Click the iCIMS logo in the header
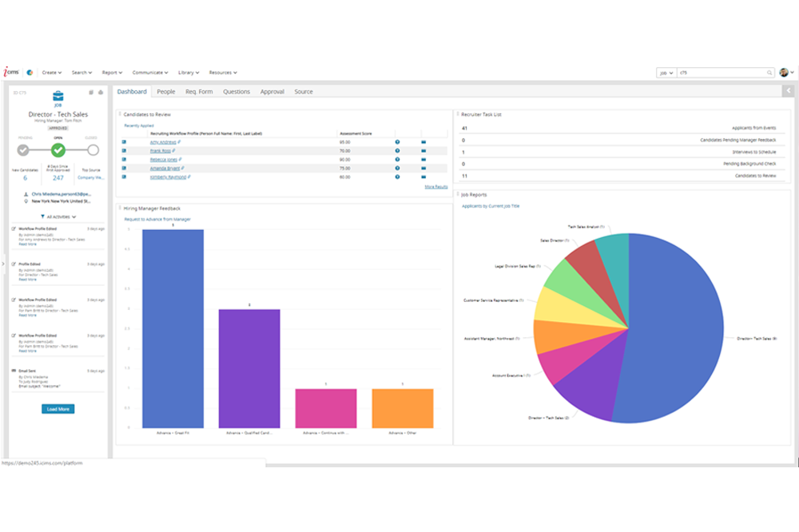The image size is (799, 532). [x=10, y=73]
